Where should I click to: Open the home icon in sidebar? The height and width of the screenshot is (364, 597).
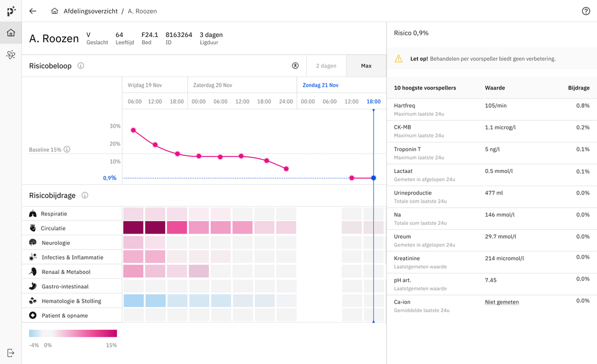click(11, 33)
